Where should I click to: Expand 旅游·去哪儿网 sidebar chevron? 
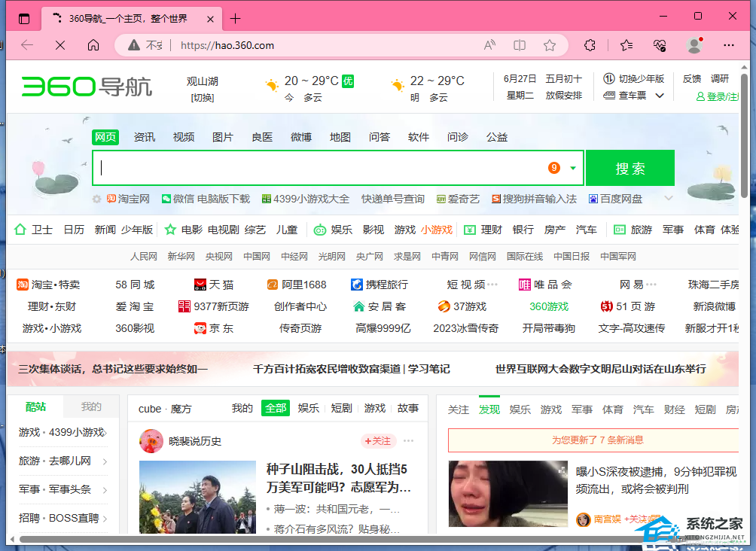tap(105, 462)
